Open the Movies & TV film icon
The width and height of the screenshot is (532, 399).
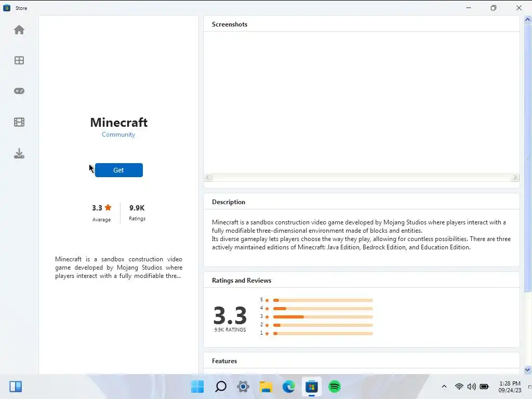click(x=19, y=122)
